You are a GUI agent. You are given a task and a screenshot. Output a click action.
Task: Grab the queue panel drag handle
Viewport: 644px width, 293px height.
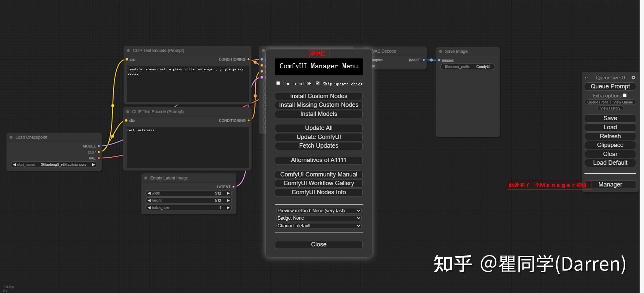[586, 77]
